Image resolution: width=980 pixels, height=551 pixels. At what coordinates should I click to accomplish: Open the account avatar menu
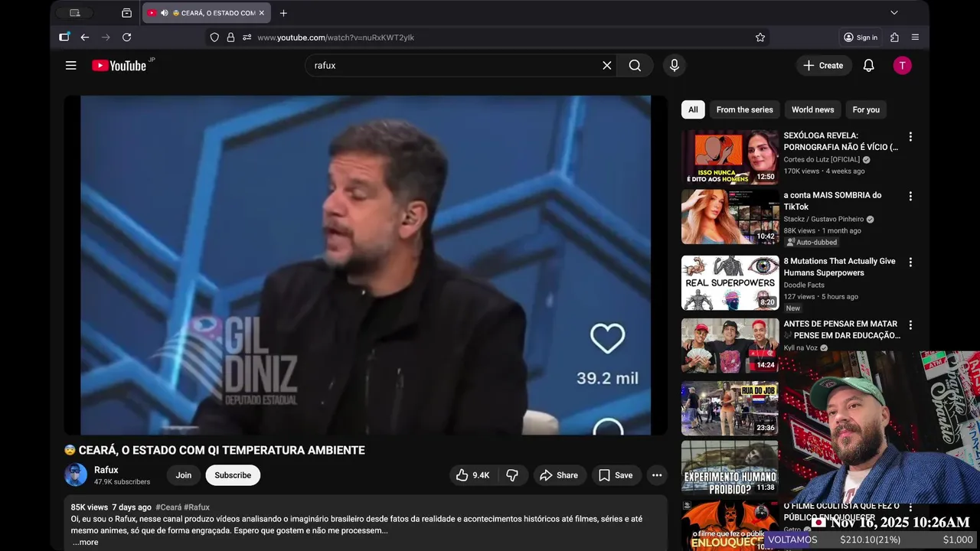coord(902,66)
